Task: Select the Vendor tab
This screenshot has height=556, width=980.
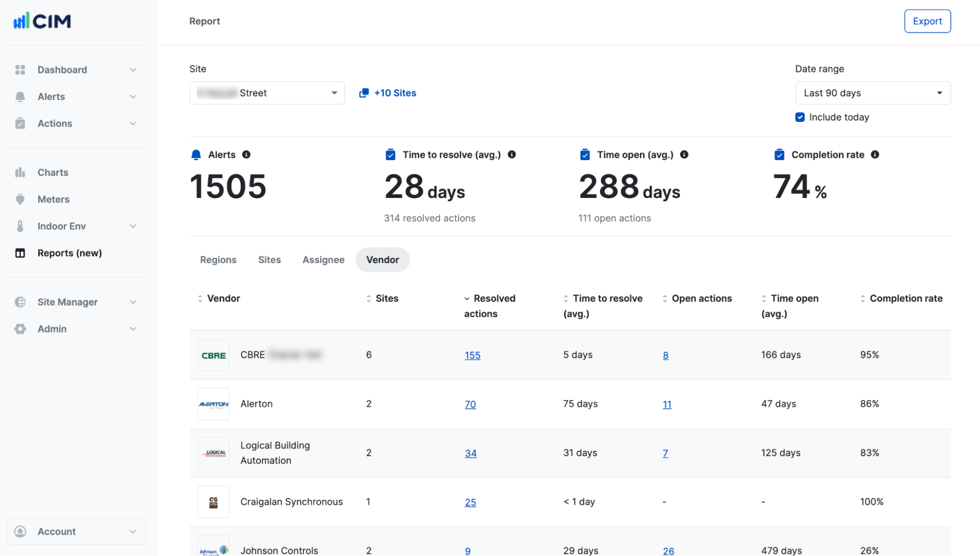Action: 383,260
